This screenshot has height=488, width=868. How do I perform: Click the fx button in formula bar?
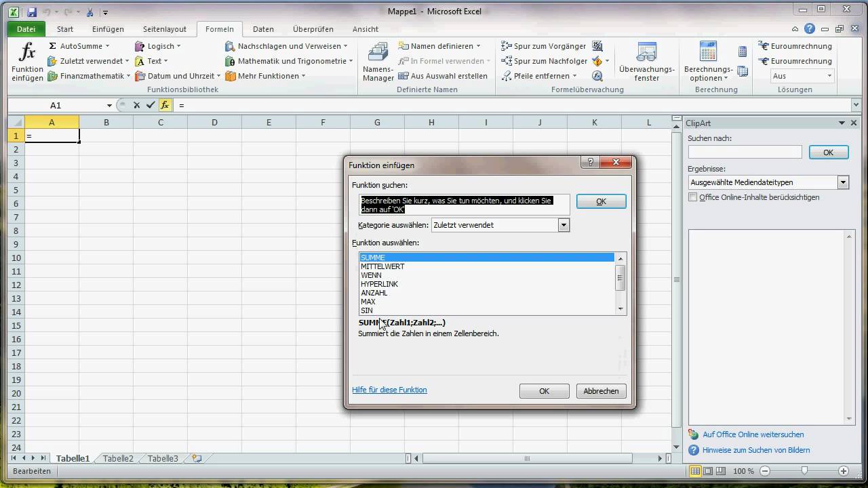tap(165, 105)
